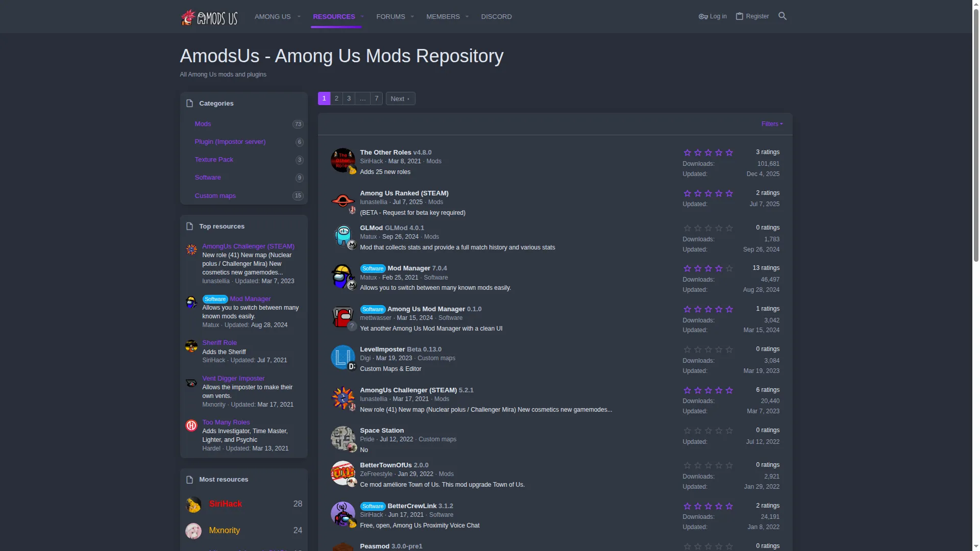Viewport: 980px width, 551px height.
Task: Open the Texture Pack category
Action: click(214, 160)
